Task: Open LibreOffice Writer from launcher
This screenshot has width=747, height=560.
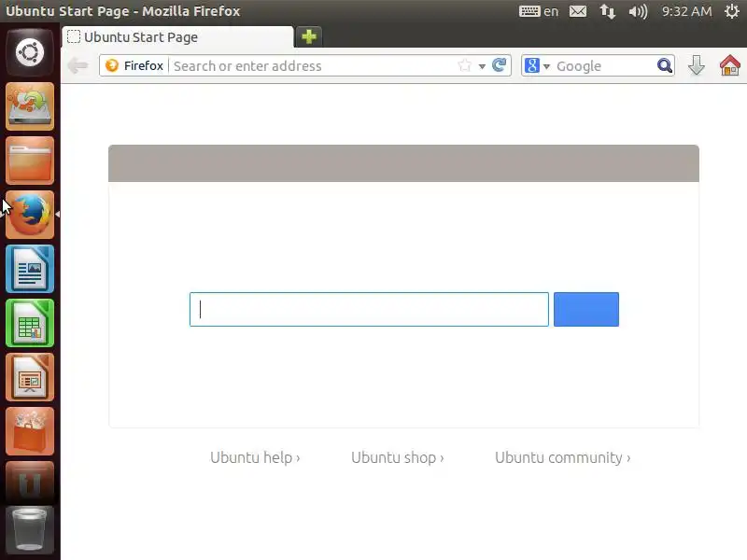Action: click(x=30, y=269)
